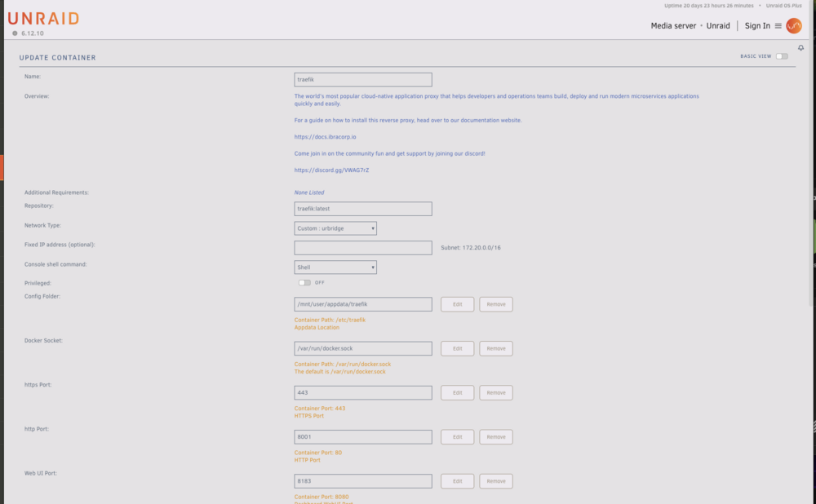816x504 pixels.
Task: Click the orange Unraid avatar icon
Action: pos(794,25)
